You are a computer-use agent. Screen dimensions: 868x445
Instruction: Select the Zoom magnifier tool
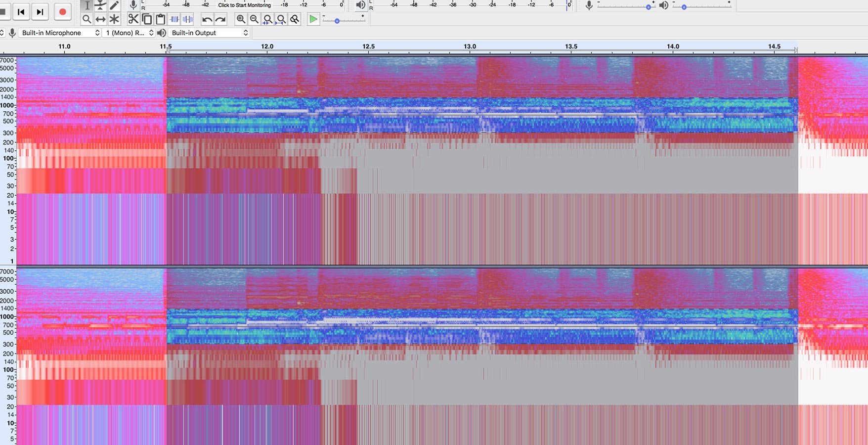tap(87, 19)
